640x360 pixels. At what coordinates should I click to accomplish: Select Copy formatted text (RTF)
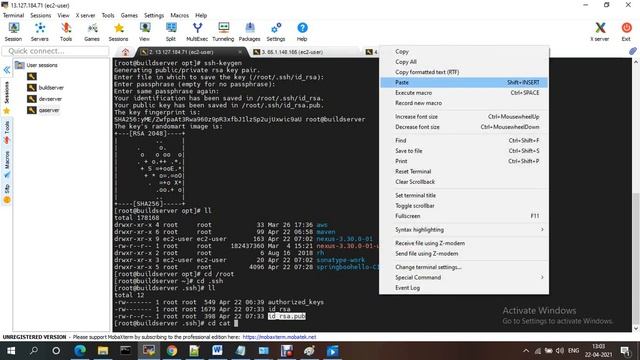464,72
